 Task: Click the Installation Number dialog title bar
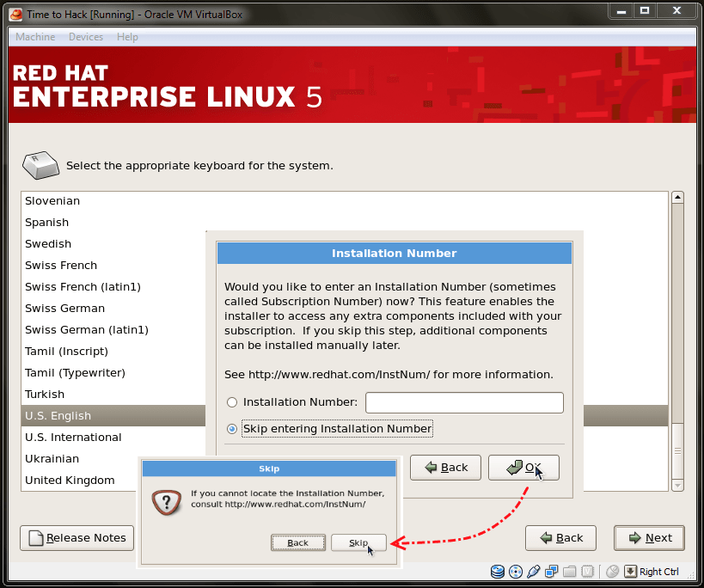pos(395,253)
